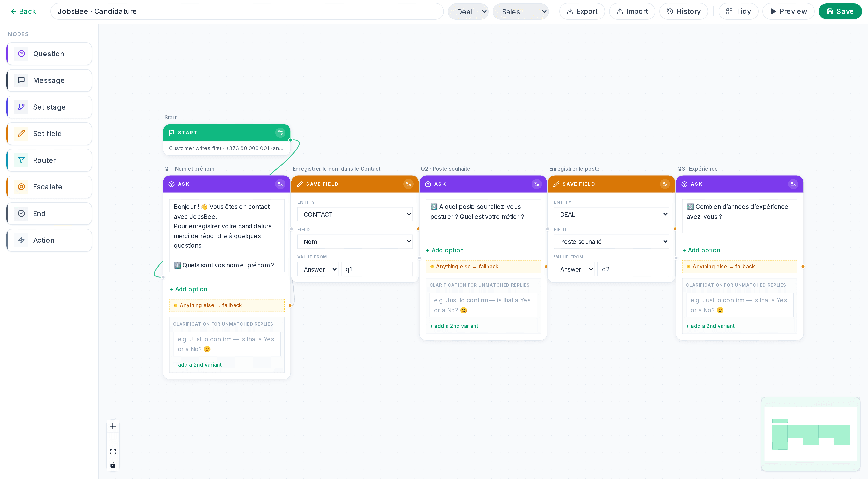This screenshot has width=868, height=479.
Task: Open settings icon on Q2 Poste souhaité node
Action: (536, 184)
